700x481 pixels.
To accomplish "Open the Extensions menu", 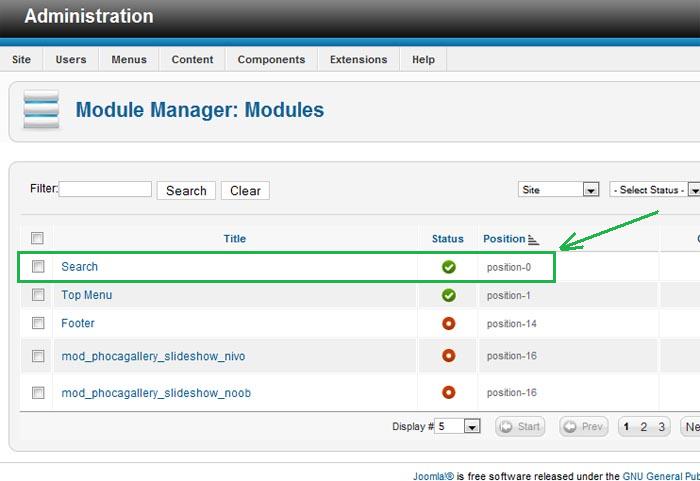I will (359, 60).
